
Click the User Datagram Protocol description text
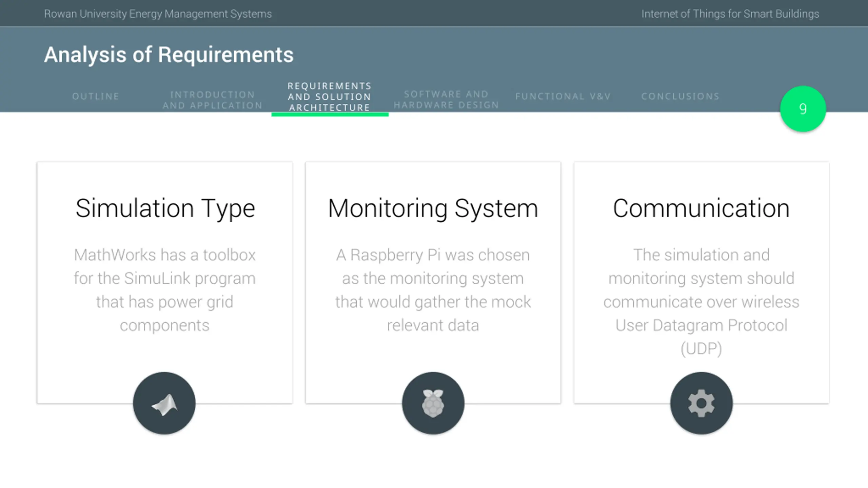tap(701, 302)
